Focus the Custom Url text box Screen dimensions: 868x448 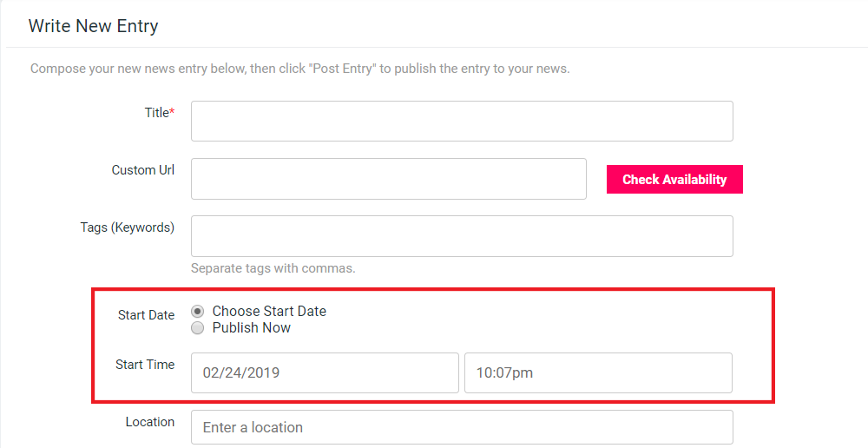pyautogui.click(x=389, y=179)
